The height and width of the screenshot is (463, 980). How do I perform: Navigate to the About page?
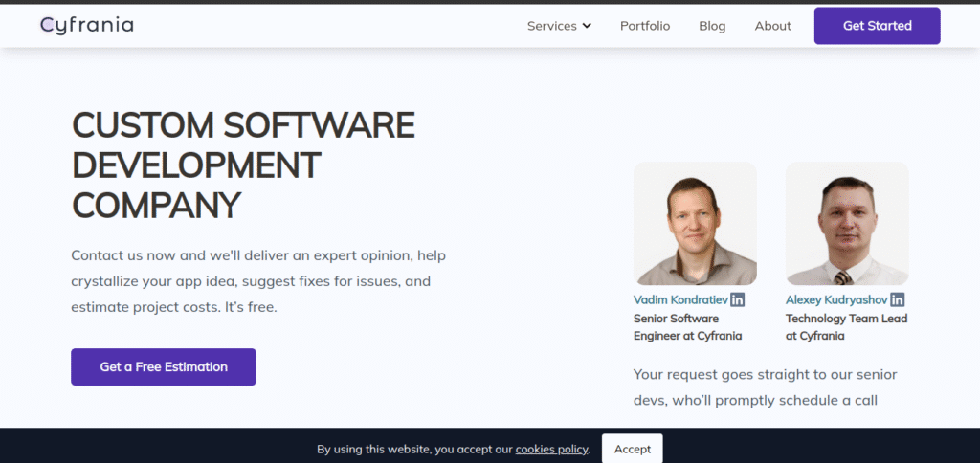point(772,26)
